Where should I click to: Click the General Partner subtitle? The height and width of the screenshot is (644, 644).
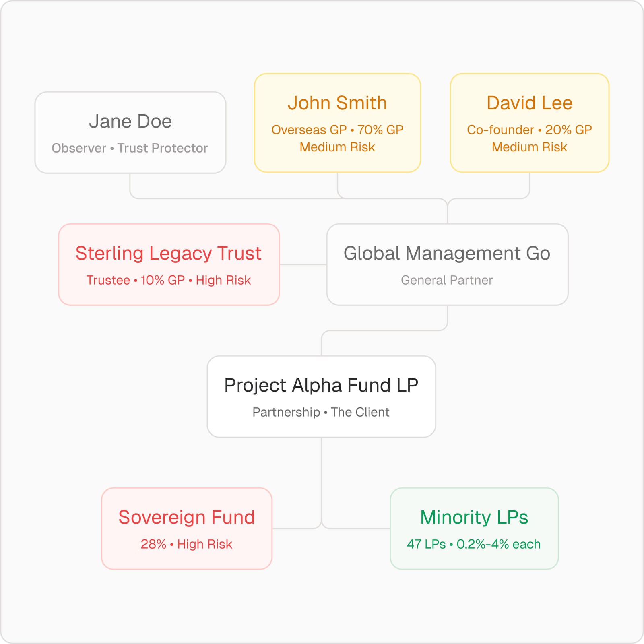[x=447, y=280]
